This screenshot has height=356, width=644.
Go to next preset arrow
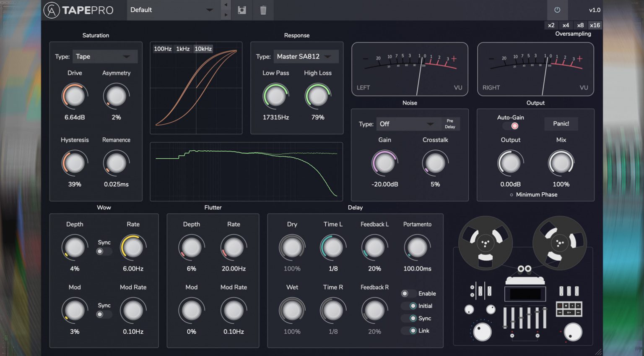click(226, 15)
